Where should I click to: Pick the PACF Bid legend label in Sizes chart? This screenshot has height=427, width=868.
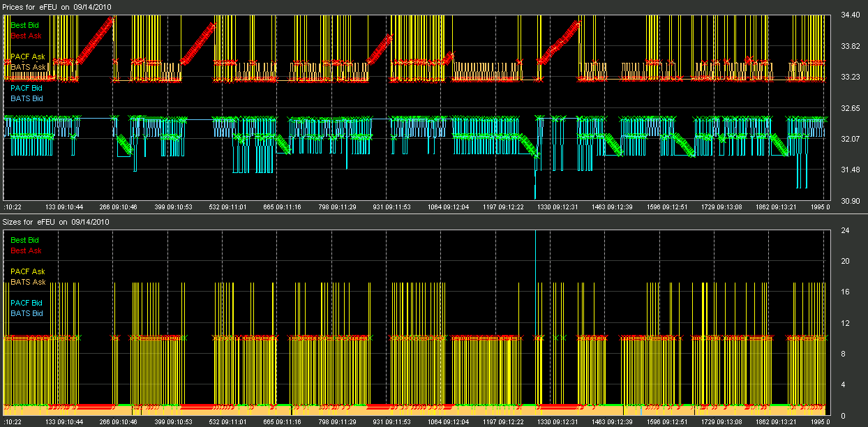coord(26,303)
